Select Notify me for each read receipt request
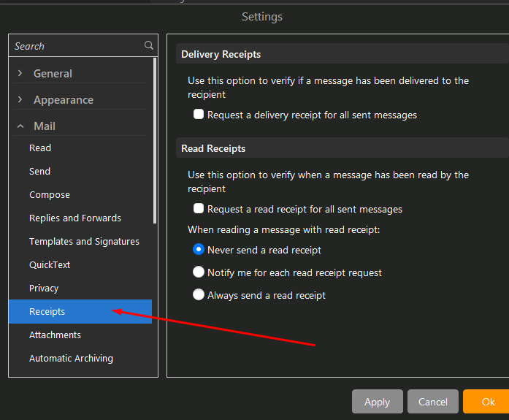The height and width of the screenshot is (420, 509). 199,272
